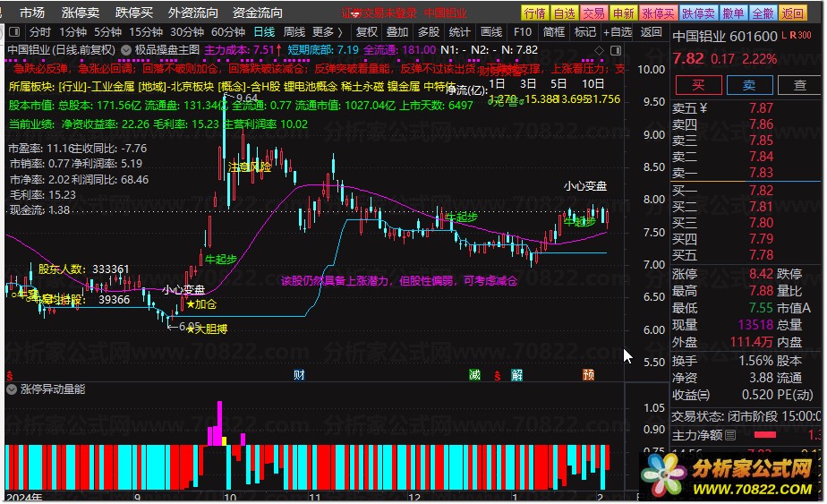Image resolution: width=827 pixels, height=504 pixels.
Task: Switch to 分时 chart period
Action: (40, 32)
